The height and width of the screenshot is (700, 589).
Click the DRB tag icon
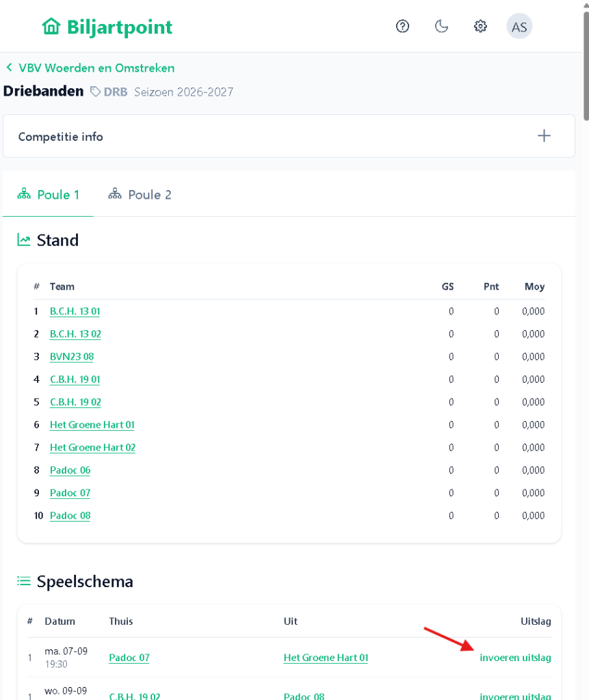(x=95, y=92)
